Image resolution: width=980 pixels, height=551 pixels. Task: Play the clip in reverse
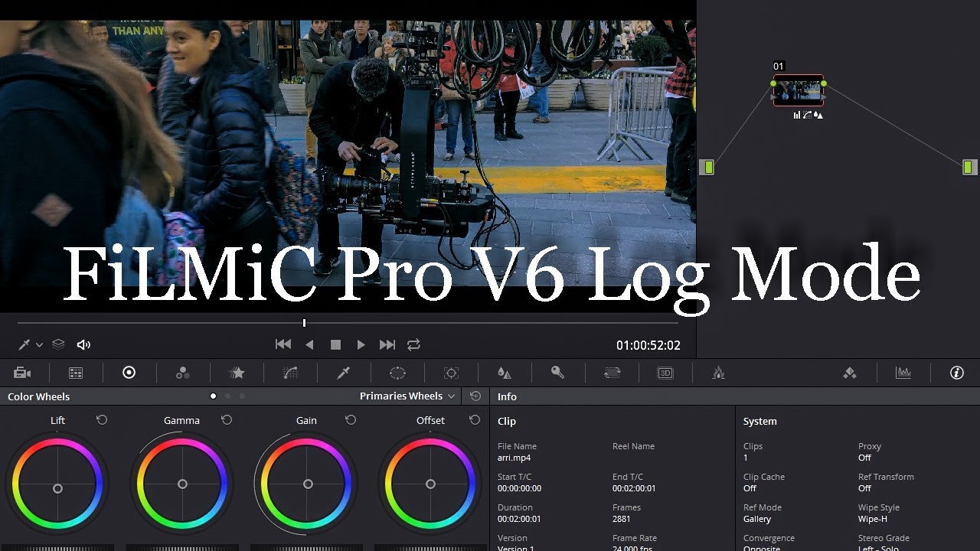point(309,345)
